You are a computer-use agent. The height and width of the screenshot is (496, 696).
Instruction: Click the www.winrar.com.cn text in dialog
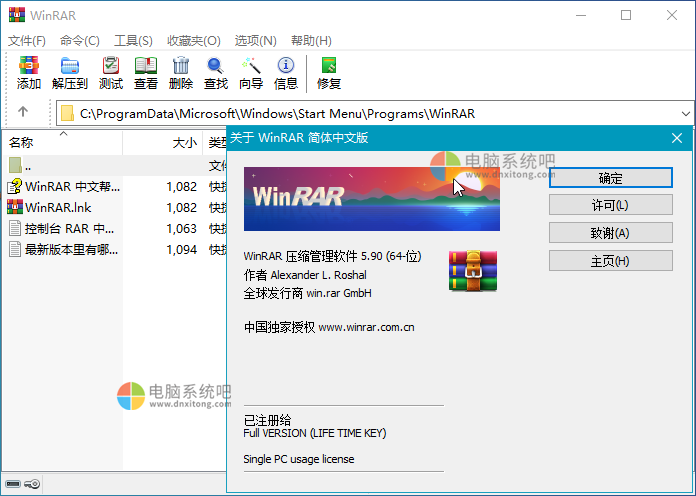tap(366, 328)
